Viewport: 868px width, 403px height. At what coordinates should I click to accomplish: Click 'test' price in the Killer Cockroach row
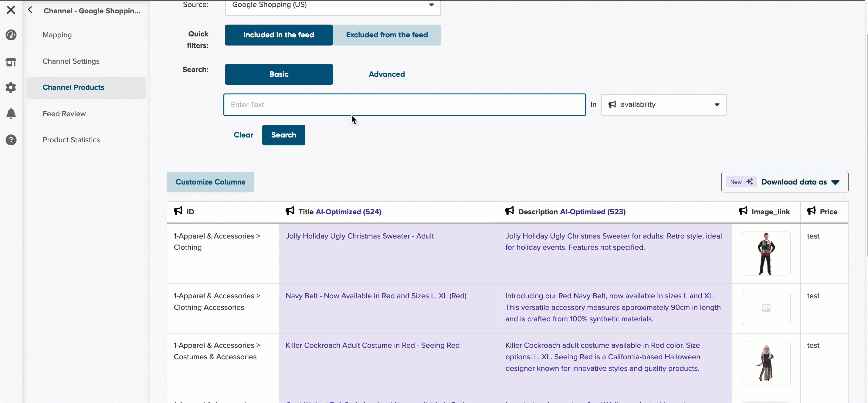pos(813,345)
